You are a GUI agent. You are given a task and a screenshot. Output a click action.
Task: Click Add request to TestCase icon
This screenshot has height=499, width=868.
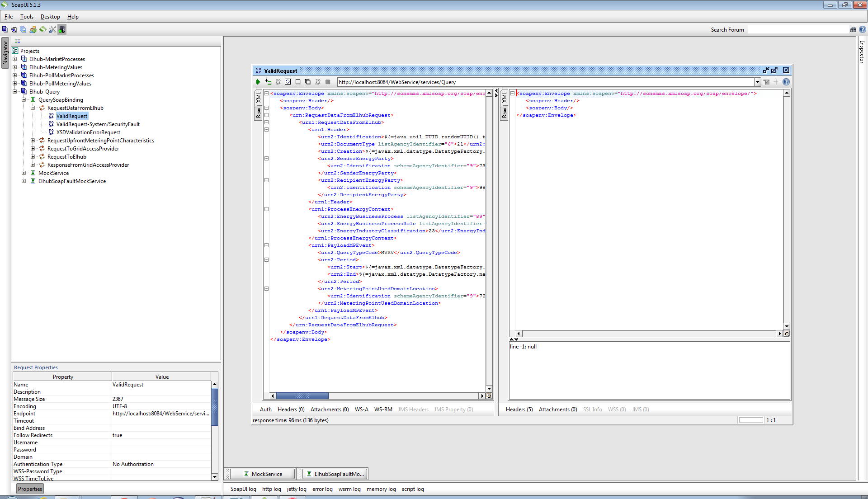point(268,82)
